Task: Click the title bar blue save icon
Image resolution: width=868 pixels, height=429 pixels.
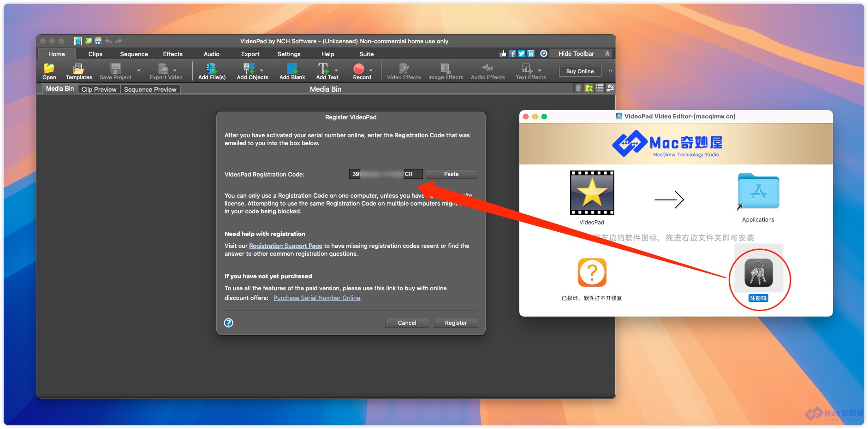Action: pos(98,41)
